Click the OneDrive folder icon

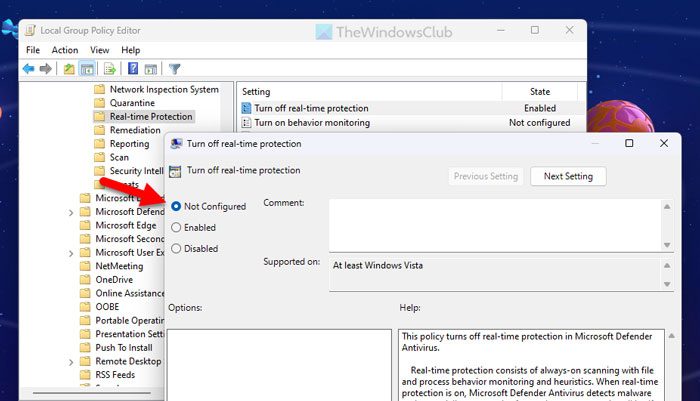click(85, 280)
